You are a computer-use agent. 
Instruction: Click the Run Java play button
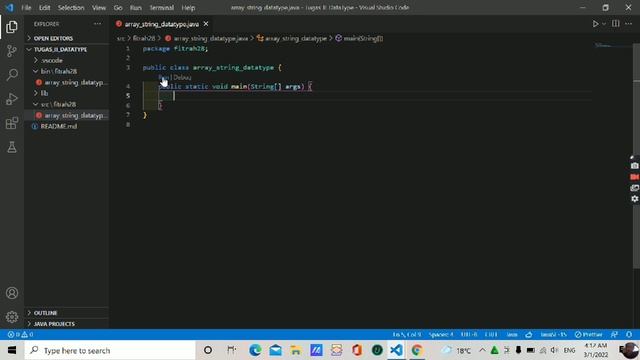click(596, 24)
